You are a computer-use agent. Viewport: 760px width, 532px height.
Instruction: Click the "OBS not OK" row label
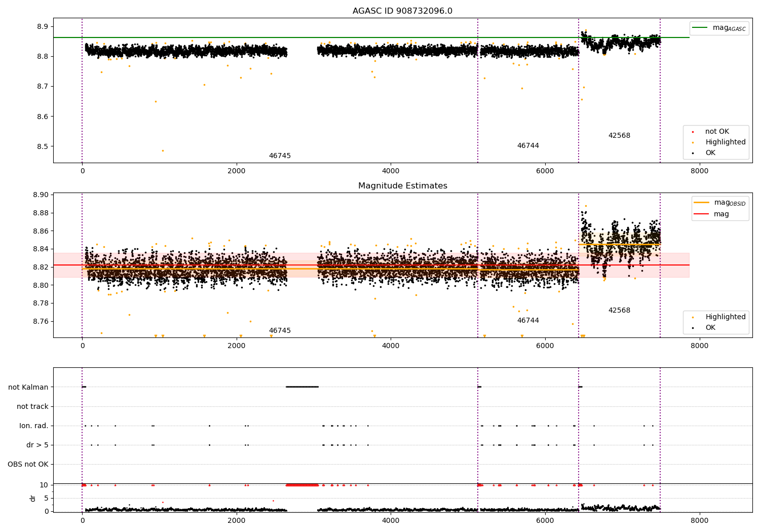[28, 464]
